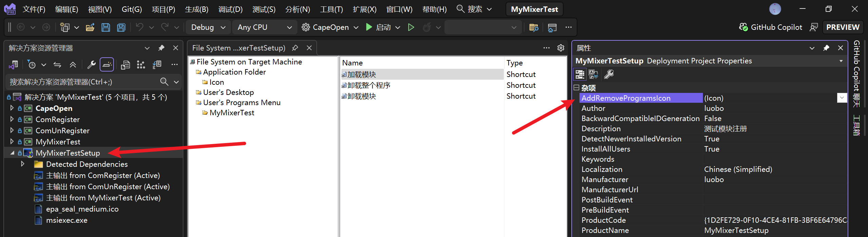This screenshot has height=237, width=868.
Task: Click the search magnifier in Solution Explorer
Action: (164, 82)
